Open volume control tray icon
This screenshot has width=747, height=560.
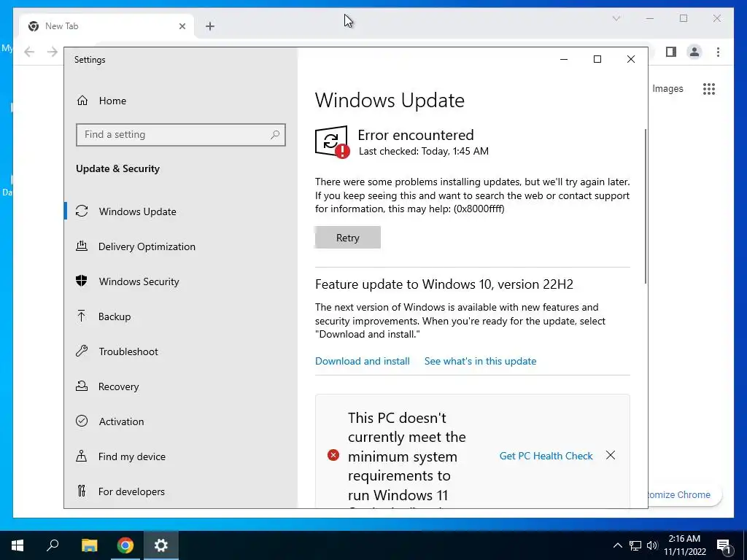click(x=652, y=545)
